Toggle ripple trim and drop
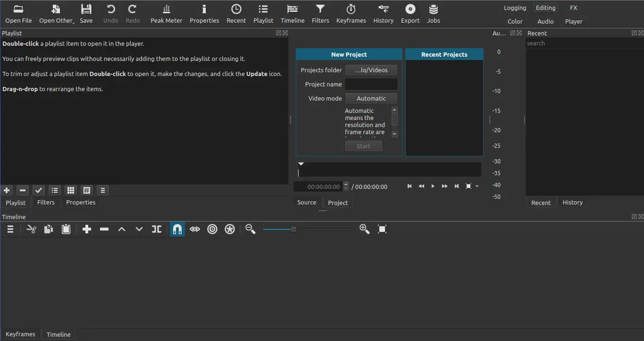Viewport: 644px width, 341px height. coord(212,229)
